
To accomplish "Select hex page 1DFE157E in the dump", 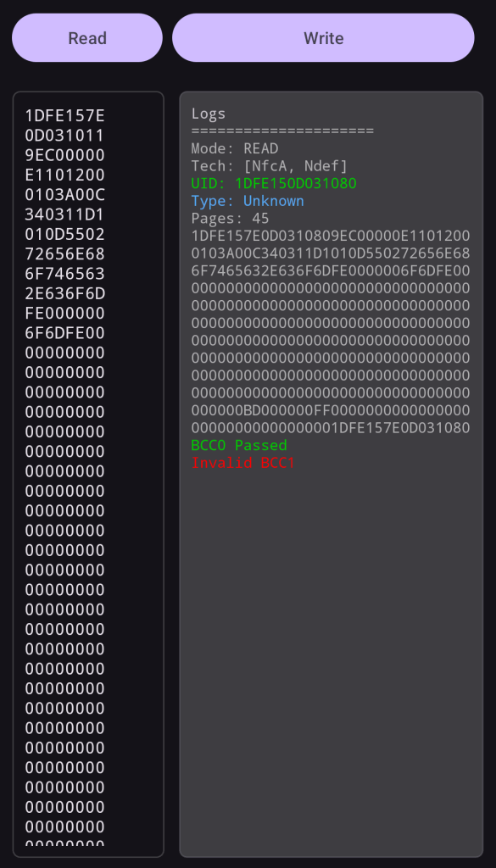I will [x=64, y=115].
